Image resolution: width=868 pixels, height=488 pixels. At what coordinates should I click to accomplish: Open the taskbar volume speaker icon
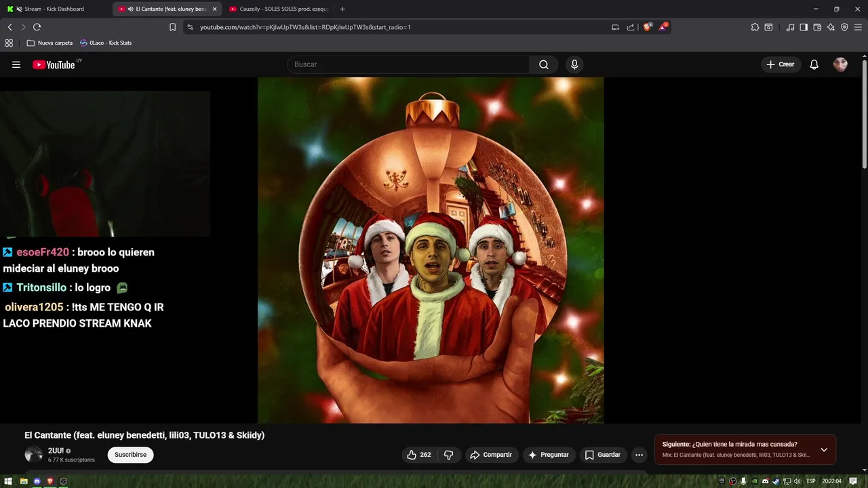click(798, 481)
